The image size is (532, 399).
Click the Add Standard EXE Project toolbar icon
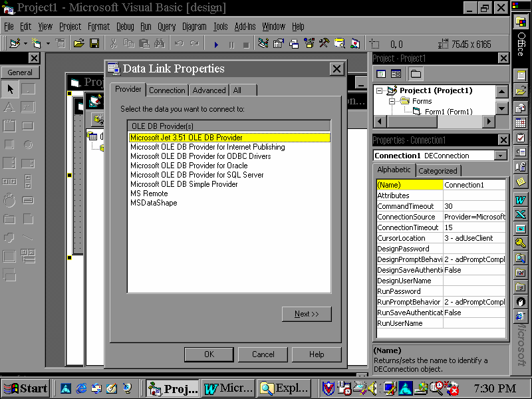pos(14,43)
